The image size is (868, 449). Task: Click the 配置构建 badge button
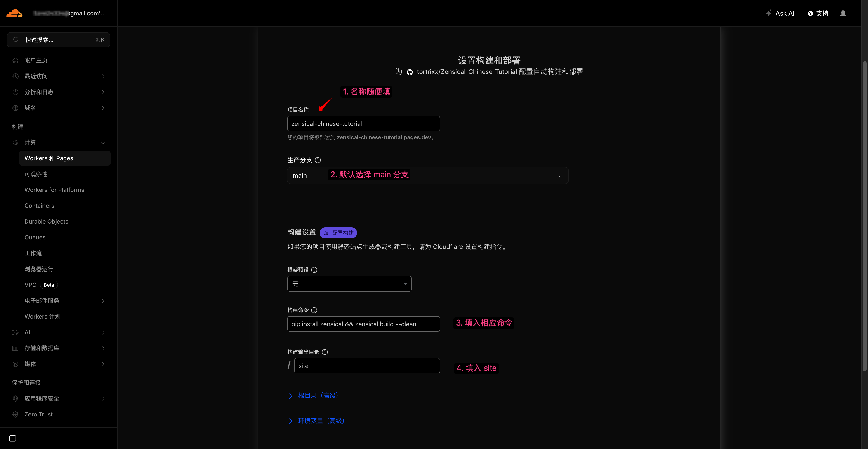point(338,233)
